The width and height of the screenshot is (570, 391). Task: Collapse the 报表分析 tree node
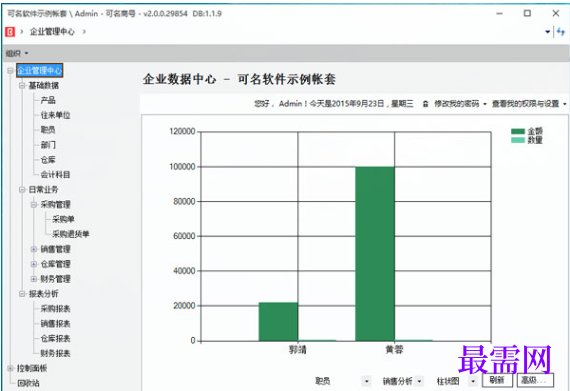[22, 294]
